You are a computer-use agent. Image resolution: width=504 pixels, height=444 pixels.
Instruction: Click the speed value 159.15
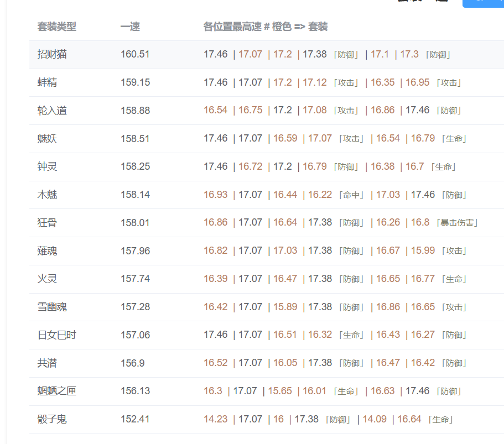(x=135, y=82)
